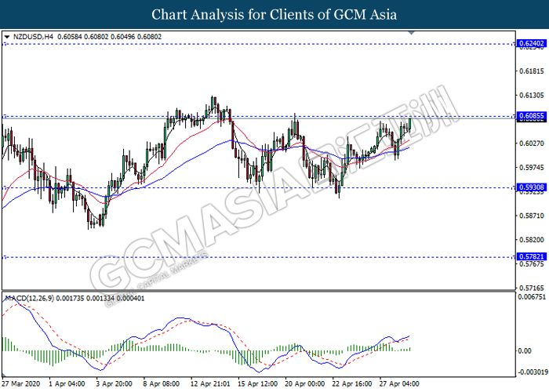Image resolution: width=549 pixels, height=392 pixels.
Task: Click the OHLC values next to the symbol
Action: (110, 37)
